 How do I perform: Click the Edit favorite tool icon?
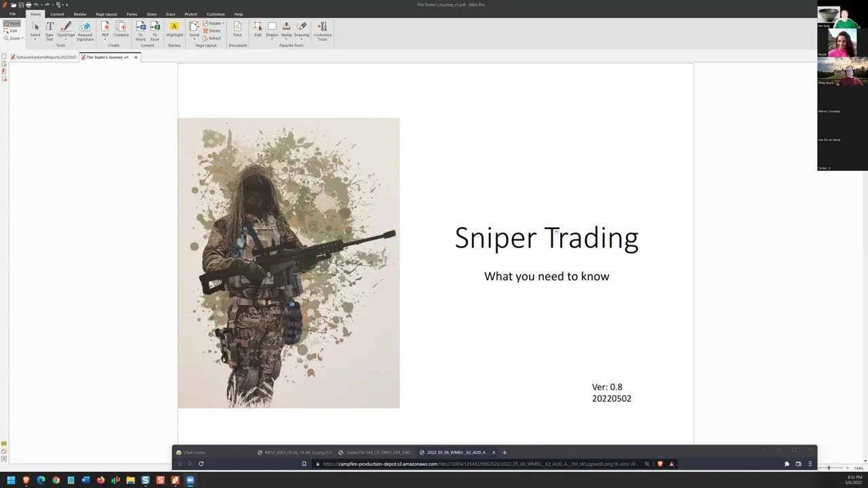pos(258,26)
